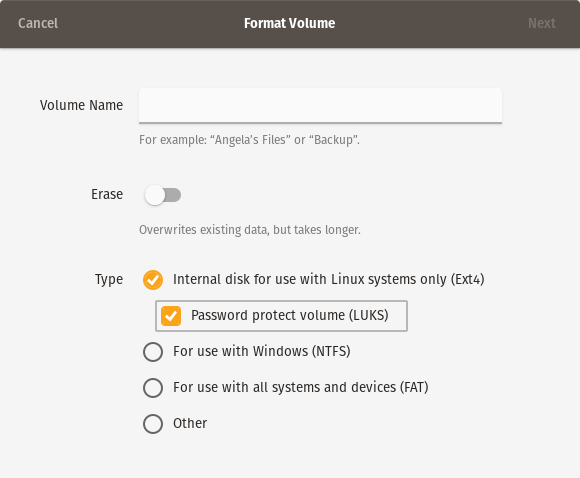Uncheck Password protect volume (LUKS) checkbox
Viewport: 580px width, 478px height.
171,316
